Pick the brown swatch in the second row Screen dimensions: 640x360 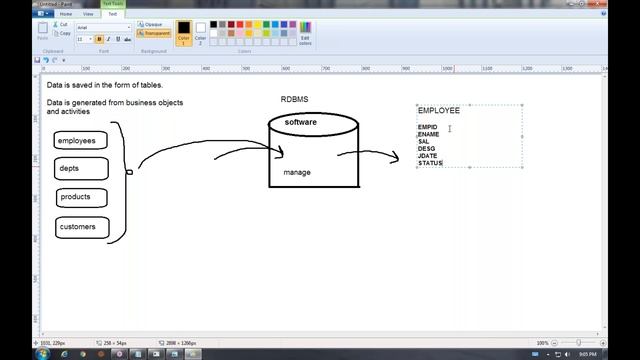231,33
